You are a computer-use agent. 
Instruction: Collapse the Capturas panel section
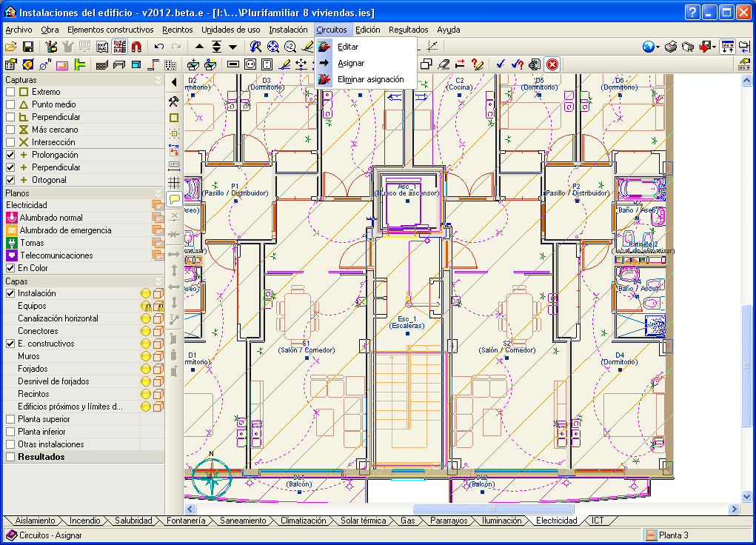[x=158, y=79]
